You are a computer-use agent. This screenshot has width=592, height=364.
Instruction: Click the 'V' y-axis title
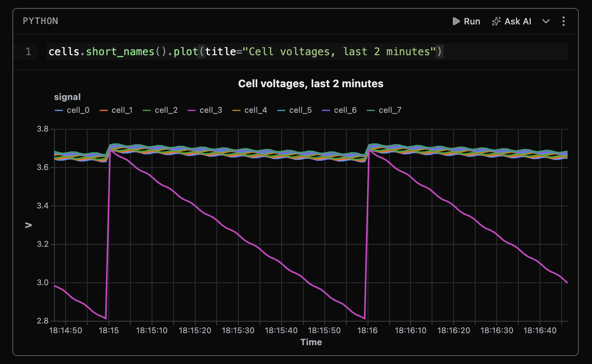(28, 225)
